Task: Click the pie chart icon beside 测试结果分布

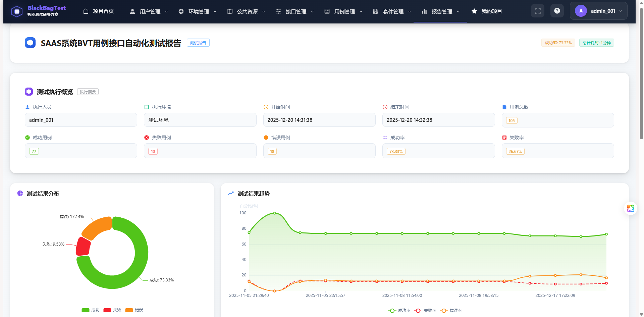Action: (x=20, y=193)
